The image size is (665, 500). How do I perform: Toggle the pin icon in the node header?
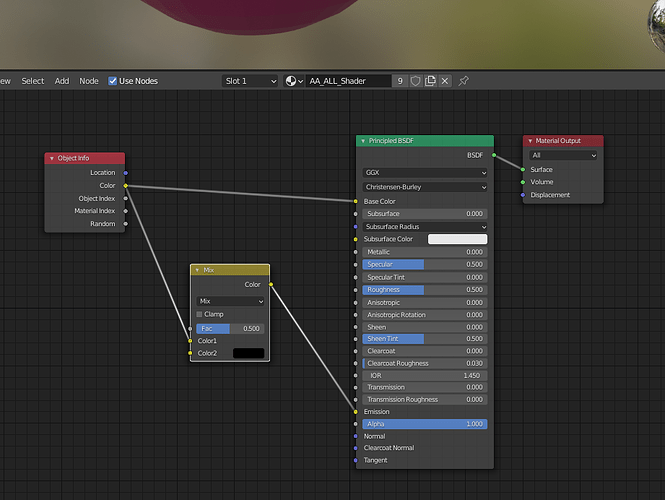463,81
